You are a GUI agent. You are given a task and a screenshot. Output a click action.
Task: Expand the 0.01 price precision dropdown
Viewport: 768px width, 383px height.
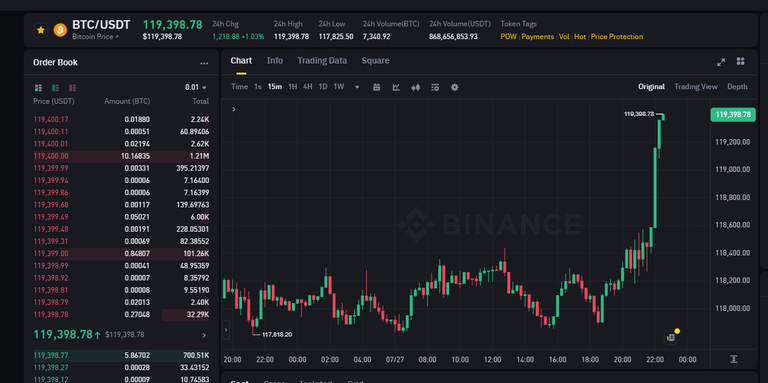[x=196, y=87]
